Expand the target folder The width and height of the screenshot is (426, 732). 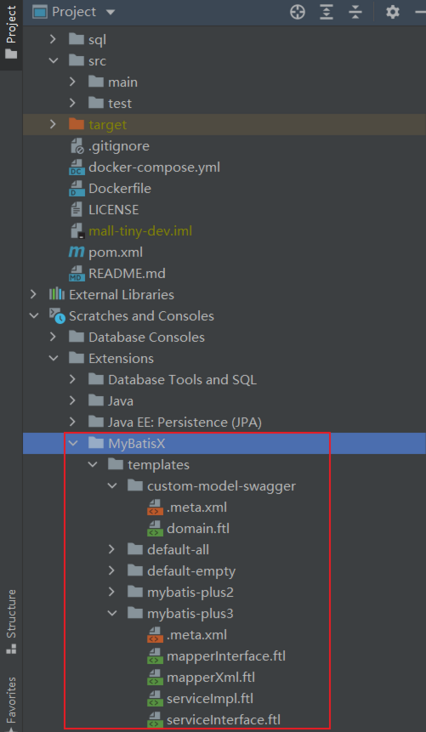point(53,124)
